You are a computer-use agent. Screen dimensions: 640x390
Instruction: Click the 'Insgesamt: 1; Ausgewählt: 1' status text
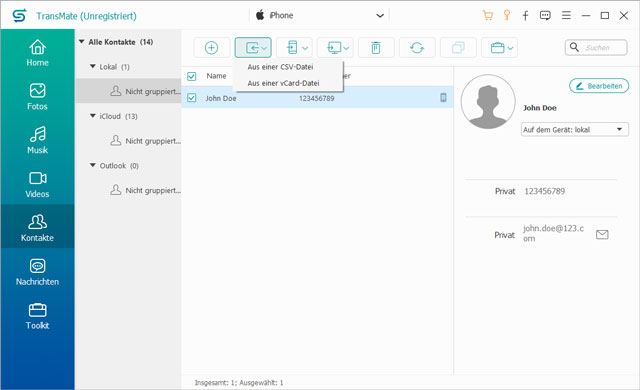[x=239, y=383]
